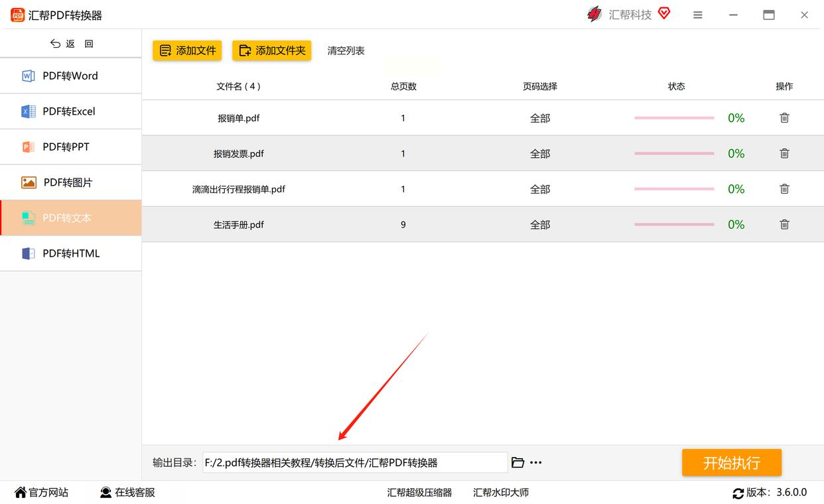Switch to PDF转Excel mode
824x504 pixels.
(x=71, y=111)
